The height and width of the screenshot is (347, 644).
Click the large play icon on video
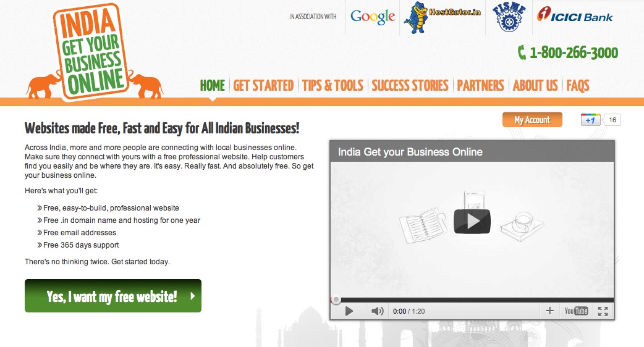[472, 222]
